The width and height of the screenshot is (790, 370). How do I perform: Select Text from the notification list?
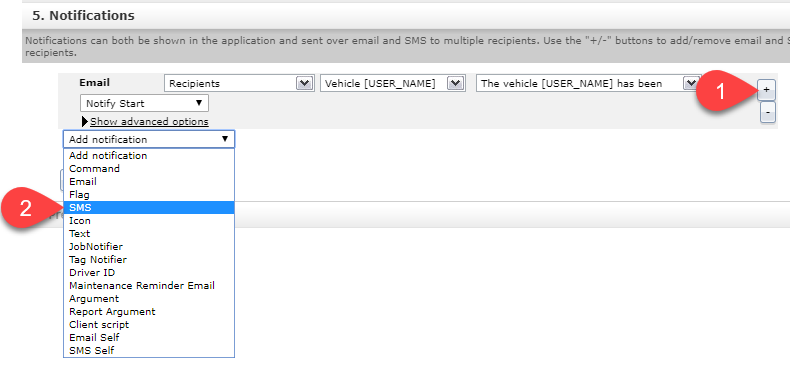click(x=149, y=234)
